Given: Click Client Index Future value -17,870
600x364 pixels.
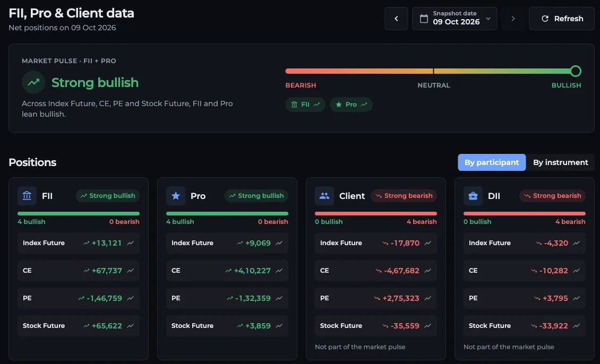Looking at the screenshot, I should coord(405,243).
